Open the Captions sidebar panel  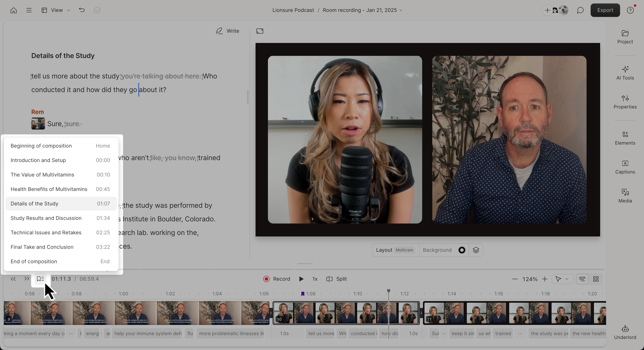coord(625,167)
